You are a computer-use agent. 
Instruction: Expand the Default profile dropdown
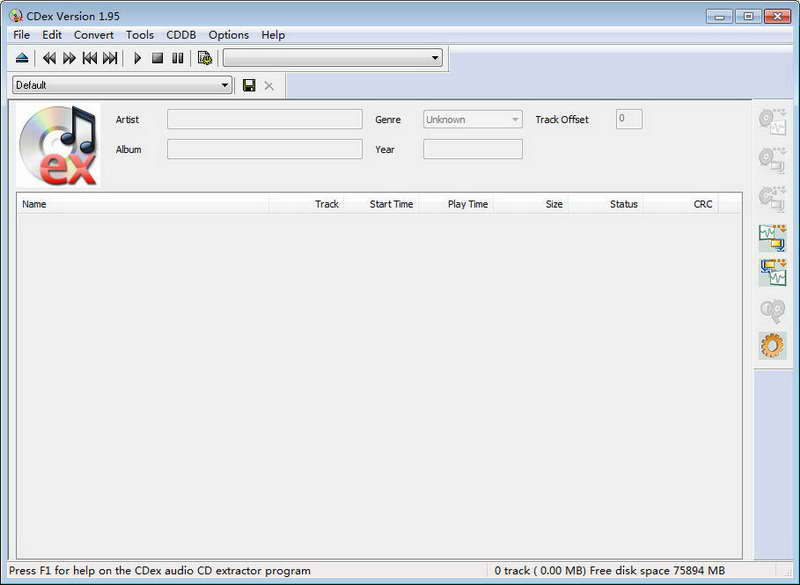[x=225, y=85]
